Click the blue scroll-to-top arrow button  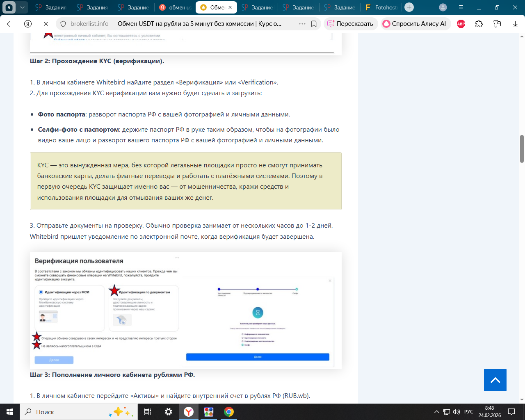pyautogui.click(x=495, y=380)
